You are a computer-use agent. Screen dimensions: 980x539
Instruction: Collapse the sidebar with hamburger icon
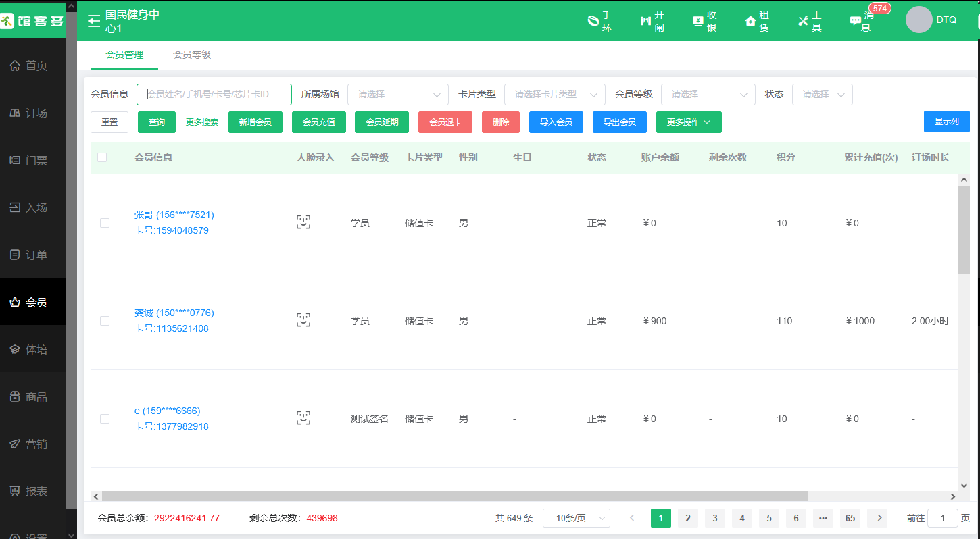[x=93, y=20]
